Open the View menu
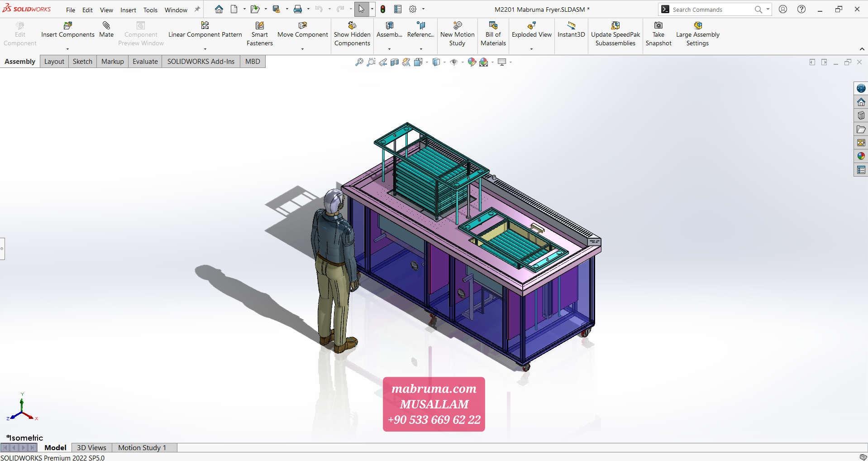This screenshot has width=868, height=461. pos(106,10)
